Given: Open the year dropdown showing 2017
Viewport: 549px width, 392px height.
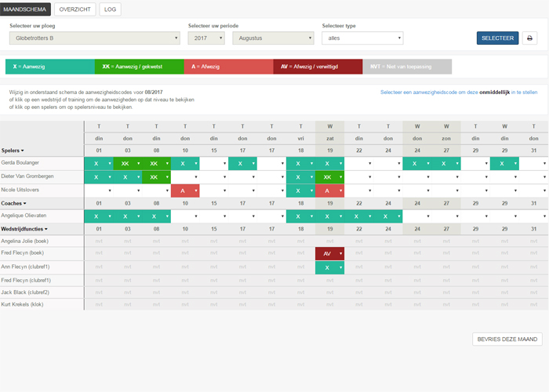Looking at the screenshot, I should pos(206,38).
